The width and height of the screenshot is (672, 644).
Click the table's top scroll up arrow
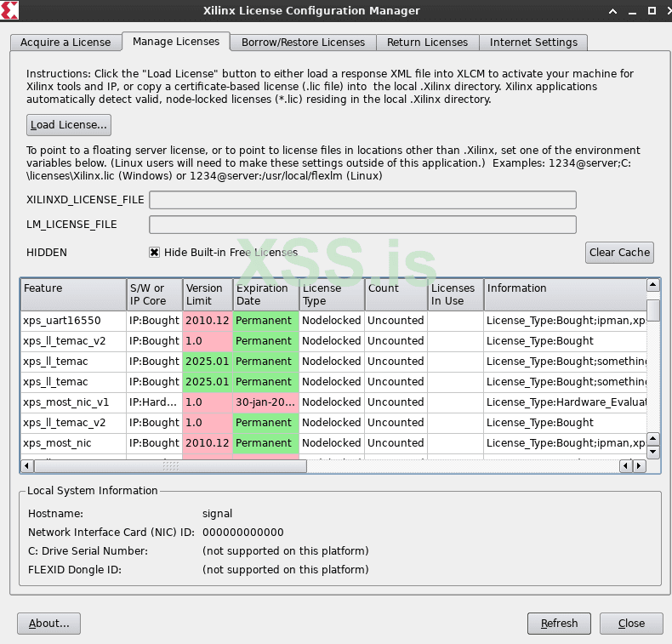click(652, 285)
